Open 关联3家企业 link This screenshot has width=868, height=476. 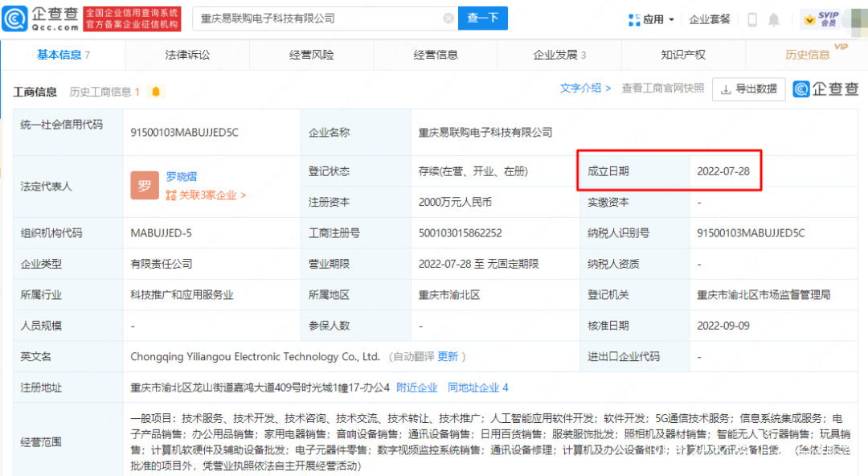(x=206, y=195)
